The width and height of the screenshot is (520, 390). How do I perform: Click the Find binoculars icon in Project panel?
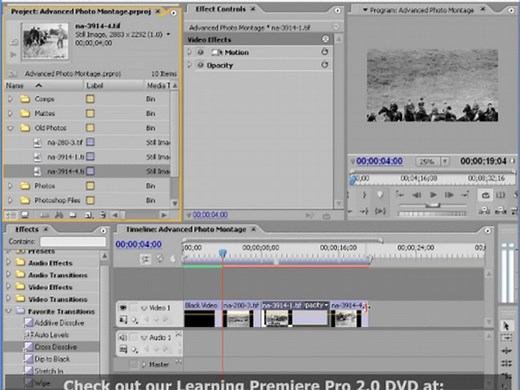tap(59, 215)
